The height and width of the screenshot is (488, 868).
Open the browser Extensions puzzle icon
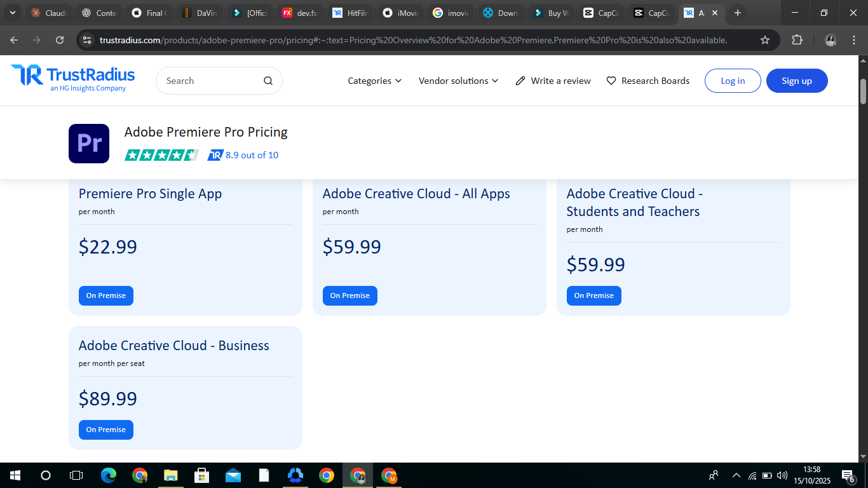pyautogui.click(x=797, y=40)
